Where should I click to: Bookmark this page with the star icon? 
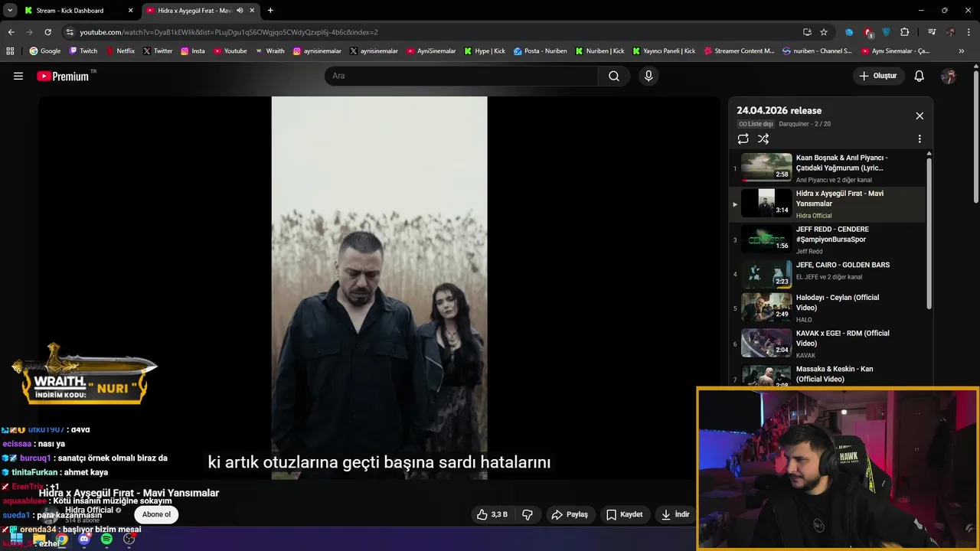pos(824,32)
